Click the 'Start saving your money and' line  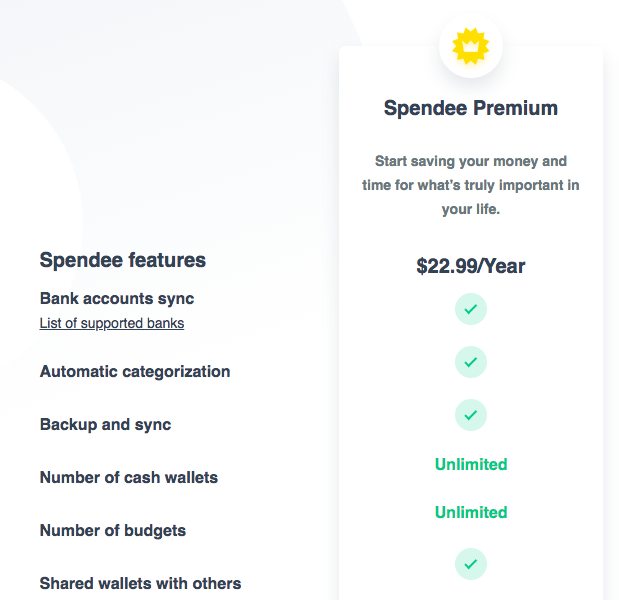[x=470, y=161]
